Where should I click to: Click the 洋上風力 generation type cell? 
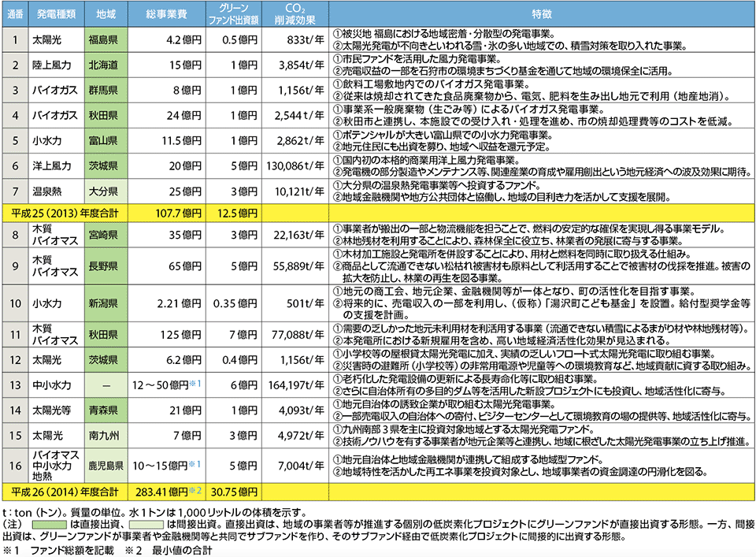[56, 166]
